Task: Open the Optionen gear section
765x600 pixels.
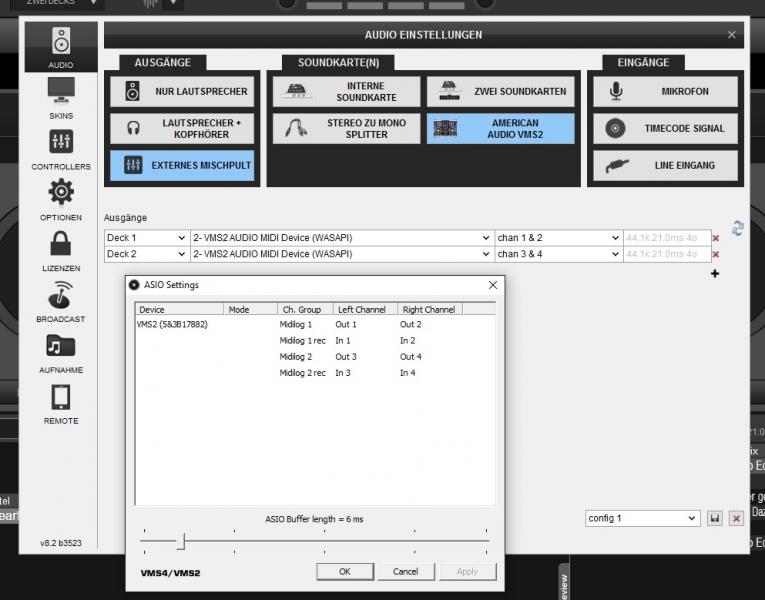Action: pyautogui.click(x=61, y=200)
